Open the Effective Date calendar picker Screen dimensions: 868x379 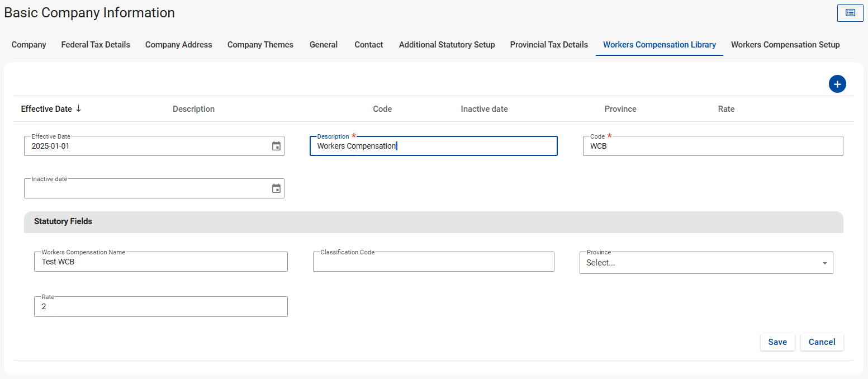(x=276, y=146)
